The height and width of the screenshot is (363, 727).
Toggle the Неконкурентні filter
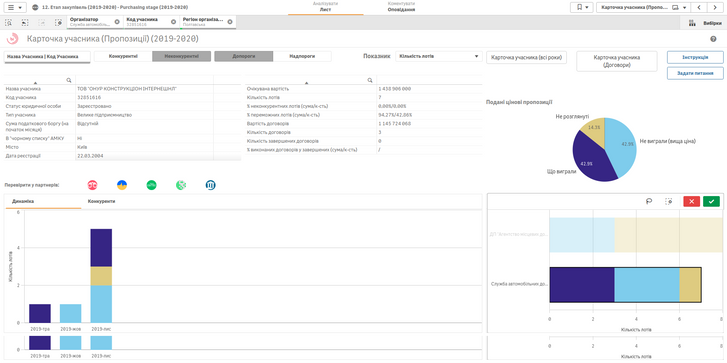click(x=181, y=56)
